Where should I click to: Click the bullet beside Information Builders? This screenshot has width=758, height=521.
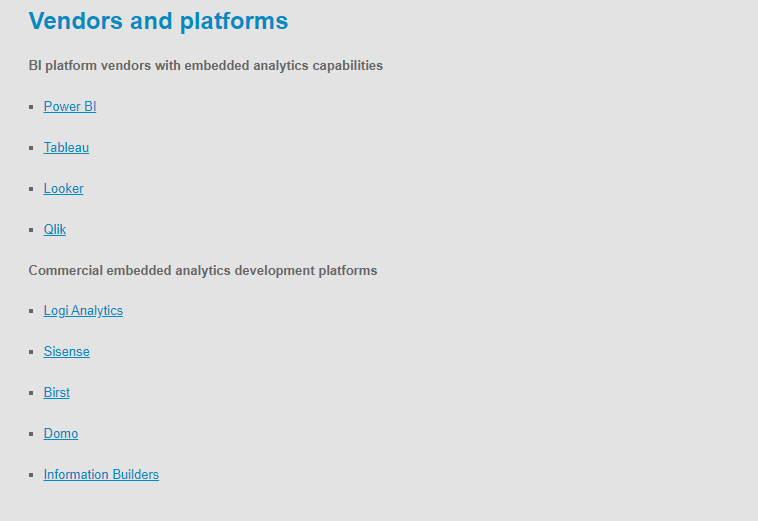click(31, 475)
